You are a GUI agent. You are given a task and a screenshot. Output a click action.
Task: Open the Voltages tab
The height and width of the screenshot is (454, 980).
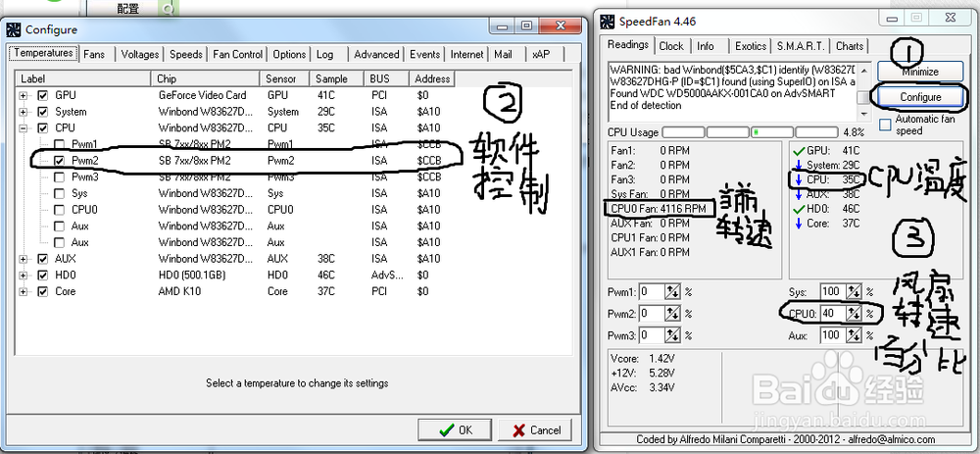coord(140,54)
